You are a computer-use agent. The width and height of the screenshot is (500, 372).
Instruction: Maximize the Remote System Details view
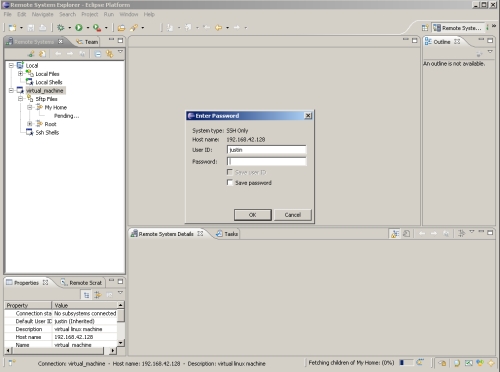pyautogui.click(x=490, y=232)
